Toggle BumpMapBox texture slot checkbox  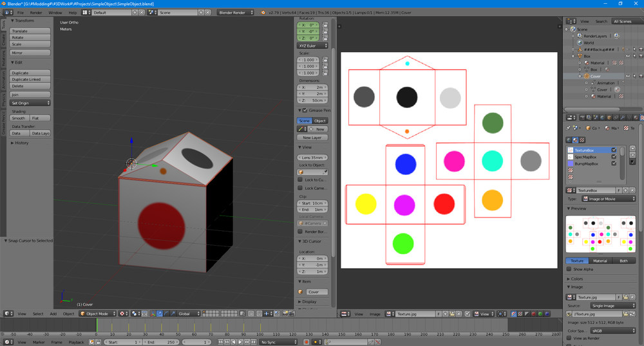[614, 163]
